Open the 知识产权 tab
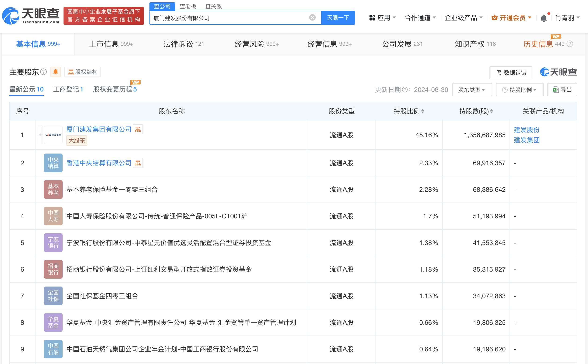 tap(475, 44)
